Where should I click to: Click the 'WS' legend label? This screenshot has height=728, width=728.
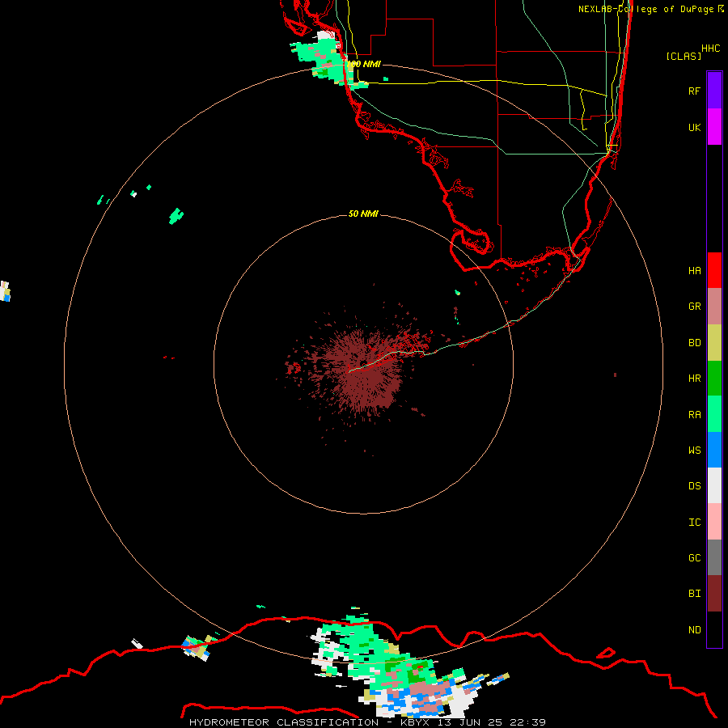click(x=695, y=450)
